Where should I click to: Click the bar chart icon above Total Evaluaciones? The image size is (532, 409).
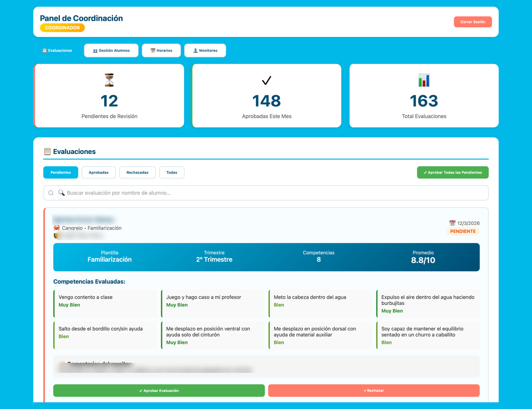(424, 80)
